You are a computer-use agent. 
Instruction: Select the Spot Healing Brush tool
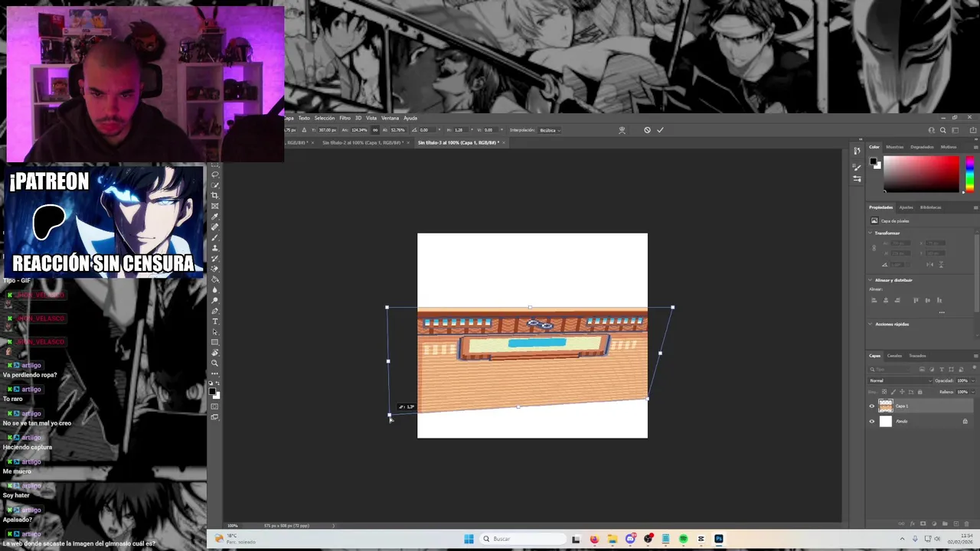[x=214, y=227]
